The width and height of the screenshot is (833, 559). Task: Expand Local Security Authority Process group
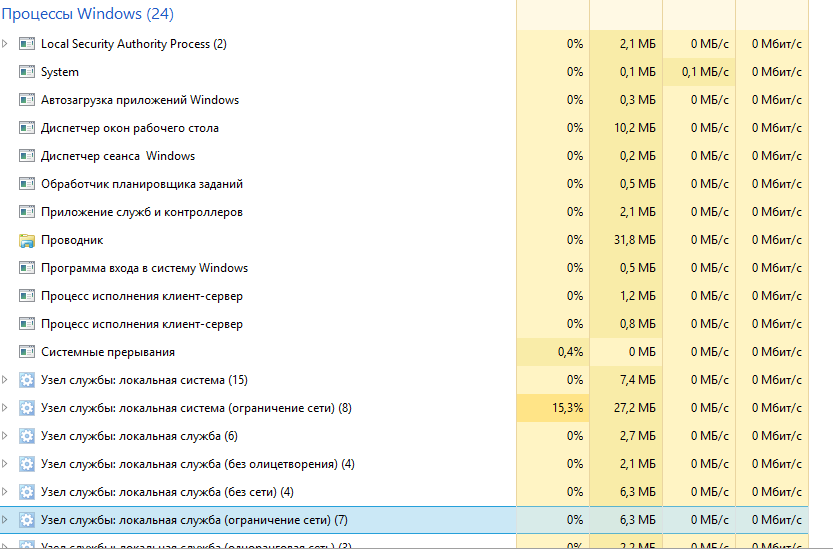(5, 44)
